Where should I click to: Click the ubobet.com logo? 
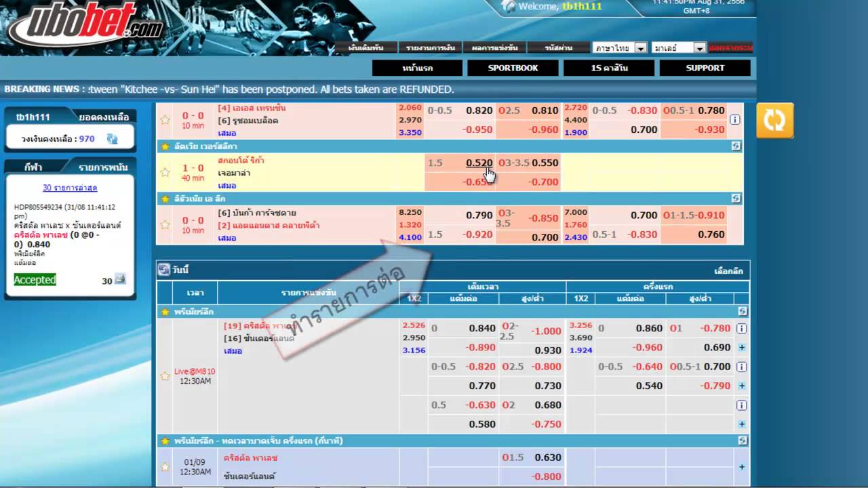point(86,27)
